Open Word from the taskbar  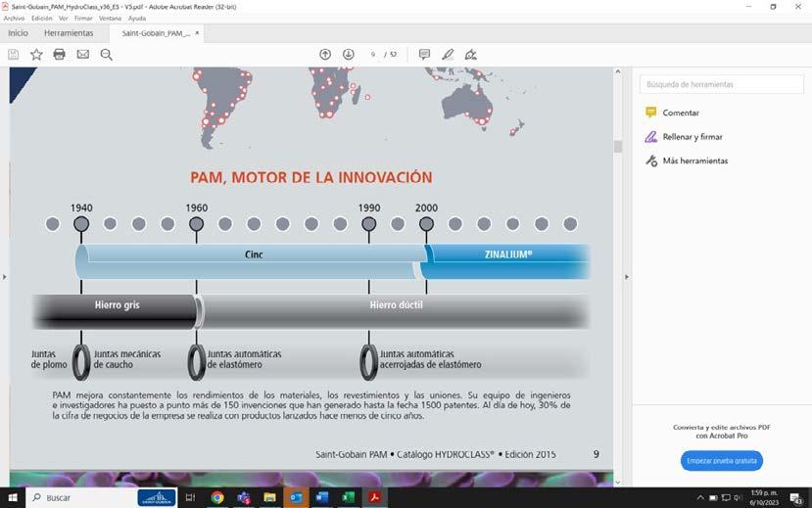click(322, 497)
